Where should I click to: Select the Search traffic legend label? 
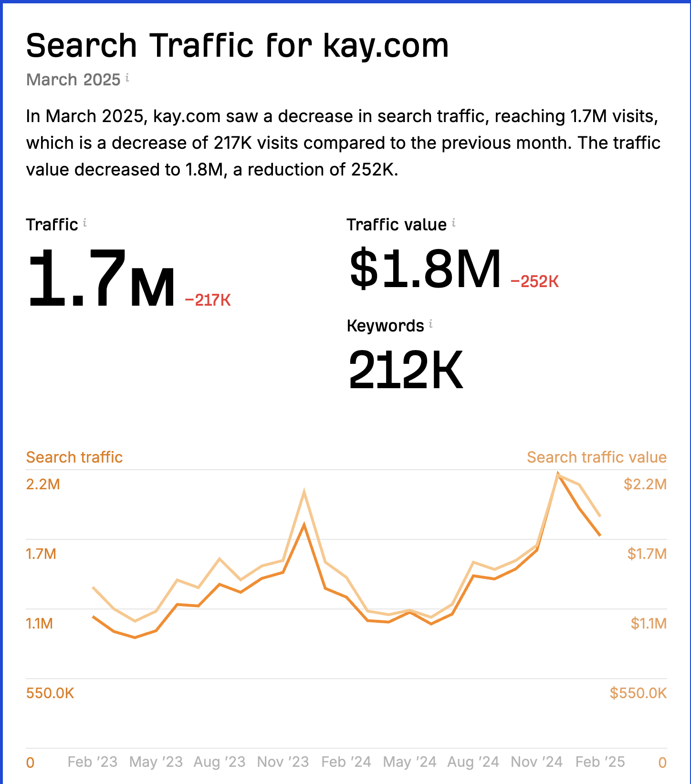pos(74,457)
